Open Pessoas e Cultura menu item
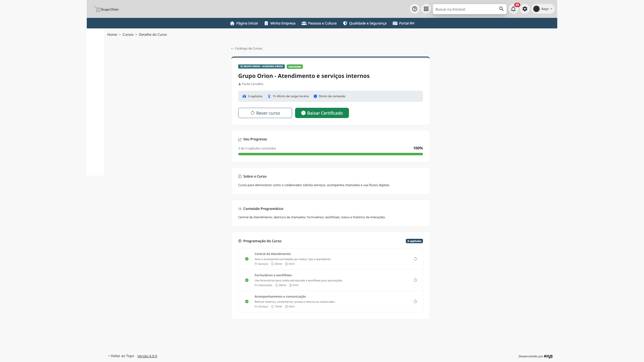The width and height of the screenshot is (644, 362). click(x=319, y=23)
